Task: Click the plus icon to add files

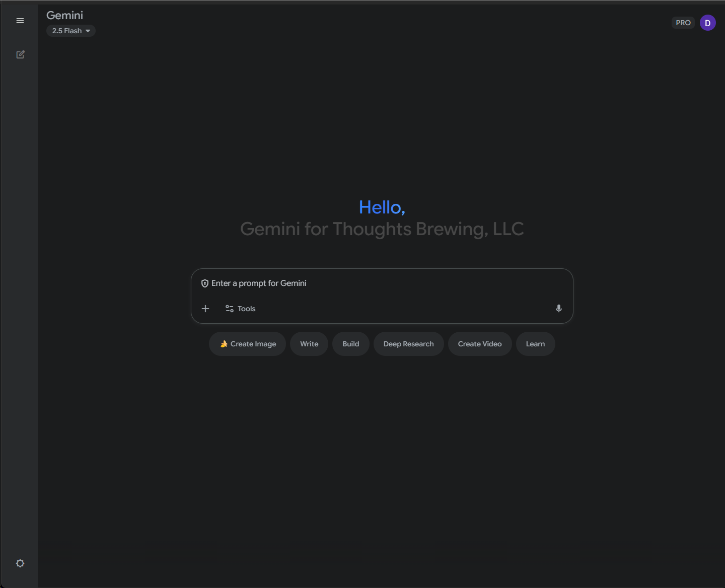Action: [x=205, y=309]
